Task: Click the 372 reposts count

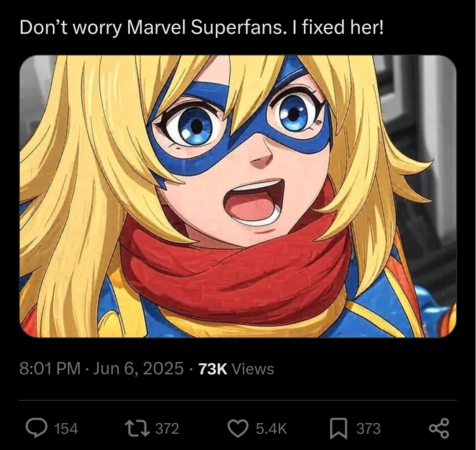Action: point(167,429)
